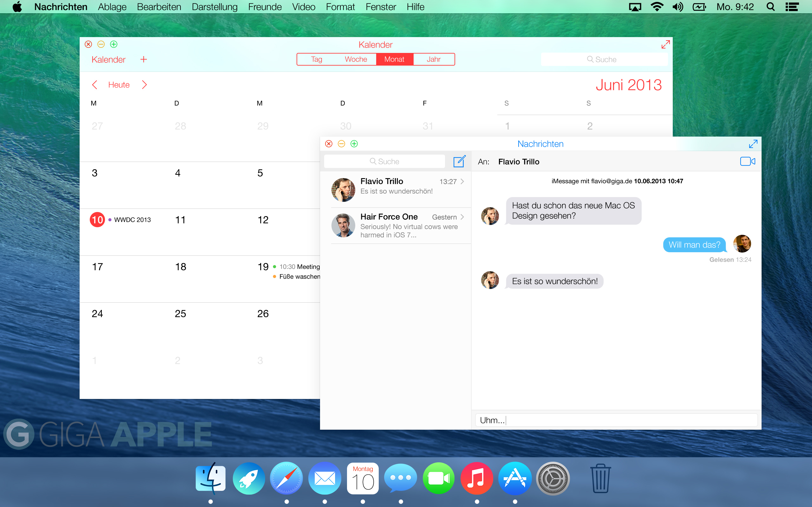This screenshot has width=812, height=507.
Task: Switch calendar to Jahr view
Action: [434, 59]
